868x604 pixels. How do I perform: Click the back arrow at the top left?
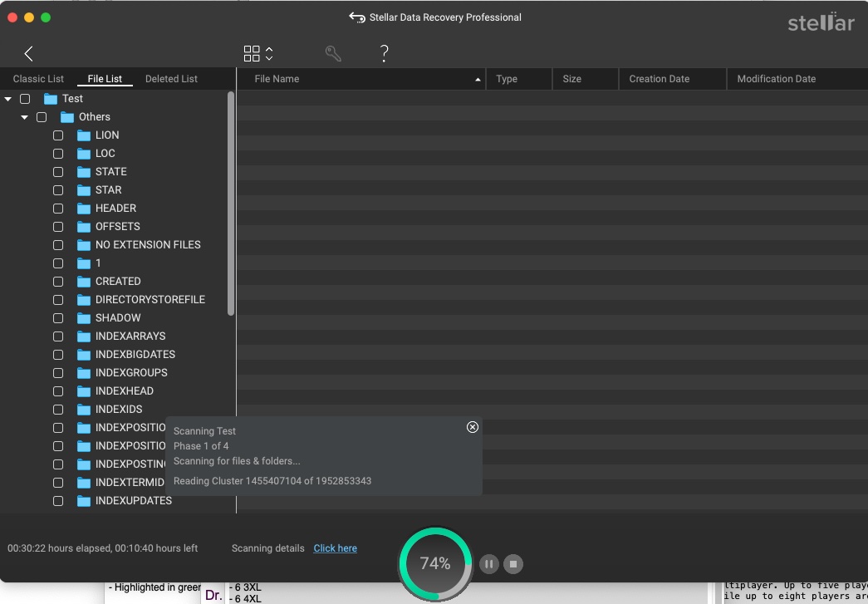tap(28, 53)
